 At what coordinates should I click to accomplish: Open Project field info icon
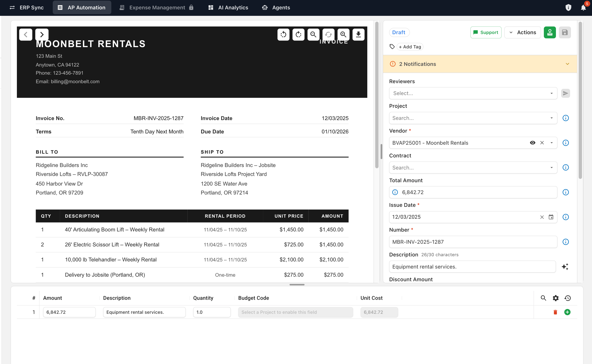(566, 118)
